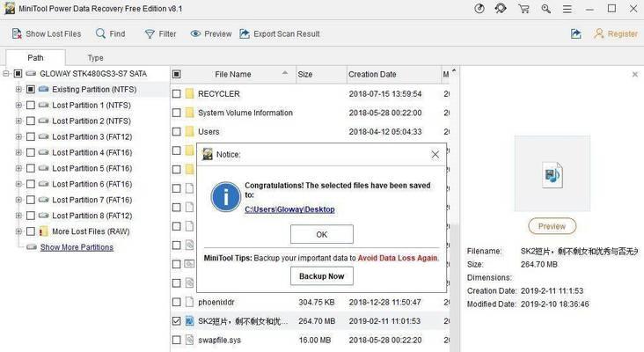
Task: Click the Backup Now button
Action: pos(322,276)
